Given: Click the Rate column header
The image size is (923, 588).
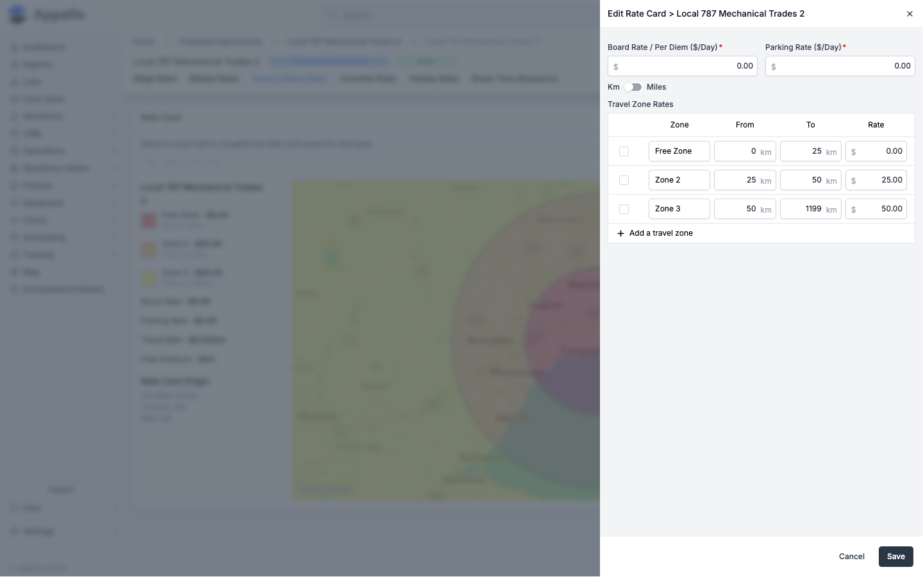Looking at the screenshot, I should (x=876, y=125).
